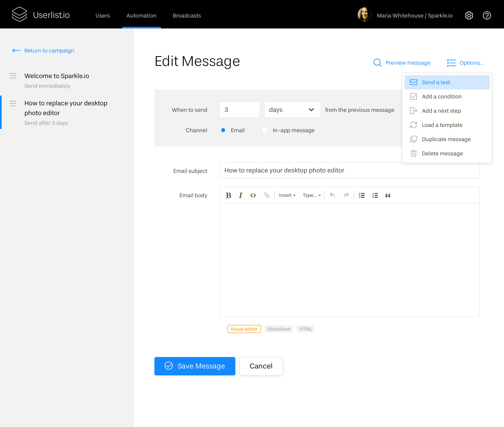Insert a hyperlink using the link icon

tap(267, 195)
